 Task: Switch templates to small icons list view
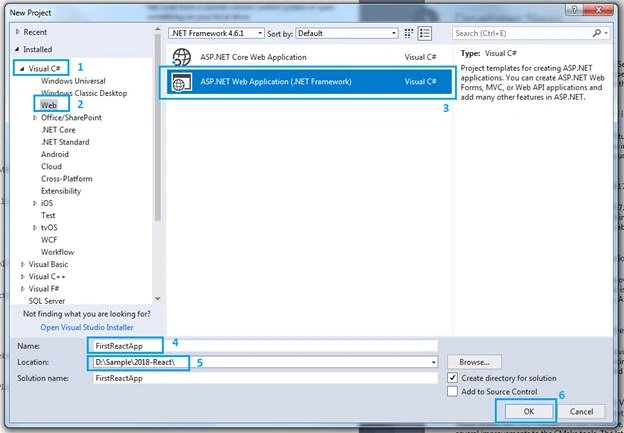point(425,33)
